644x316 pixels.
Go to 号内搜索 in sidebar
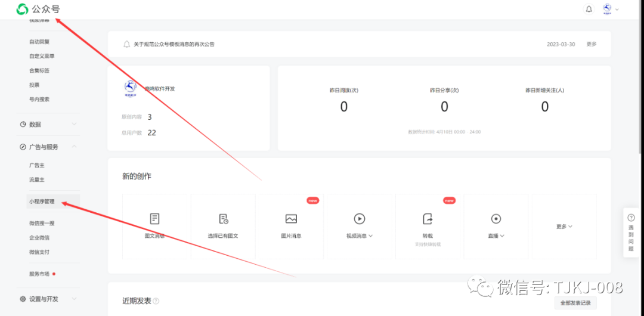(39, 99)
